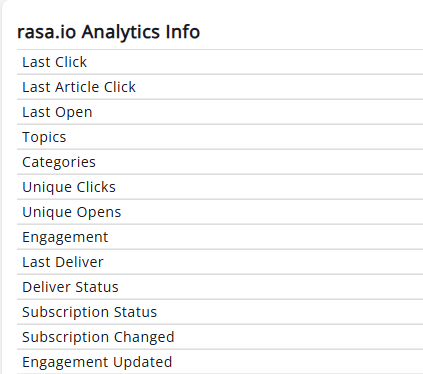Select the Unique Clicks field label
Image resolution: width=423 pixels, height=374 pixels.
coord(69,187)
